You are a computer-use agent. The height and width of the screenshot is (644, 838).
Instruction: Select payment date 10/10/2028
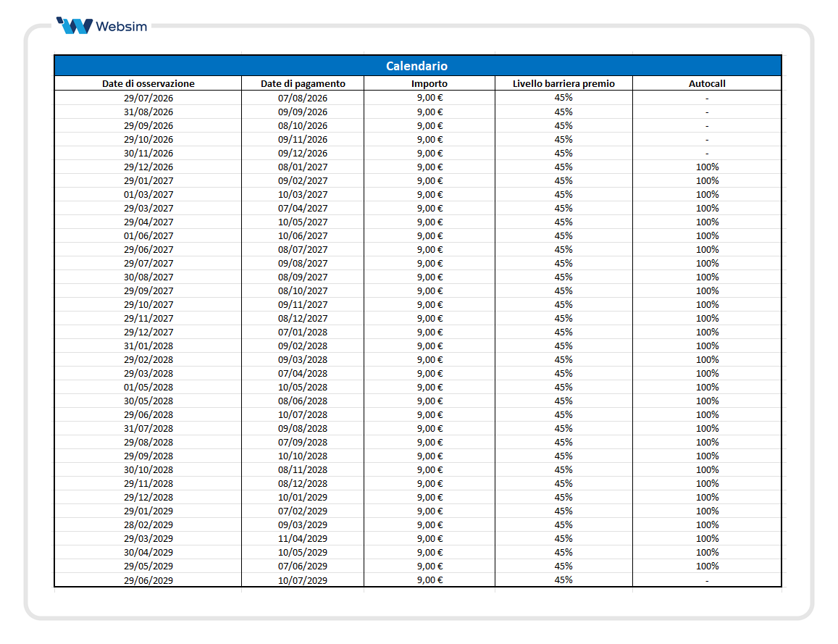[x=303, y=456]
